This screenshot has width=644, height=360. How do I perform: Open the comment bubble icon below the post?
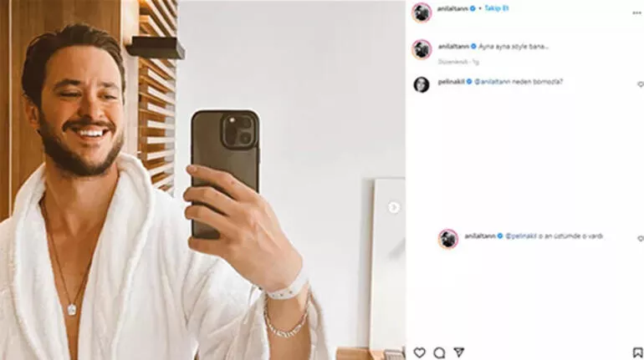tap(439, 352)
